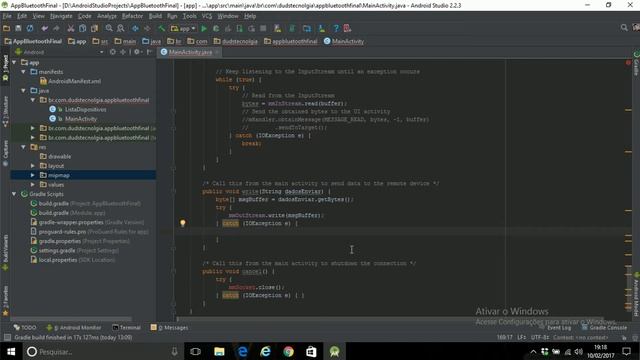Screen dimensions: 640x360
Task: Click the Copy toolbar icon
Action: click(82, 28)
